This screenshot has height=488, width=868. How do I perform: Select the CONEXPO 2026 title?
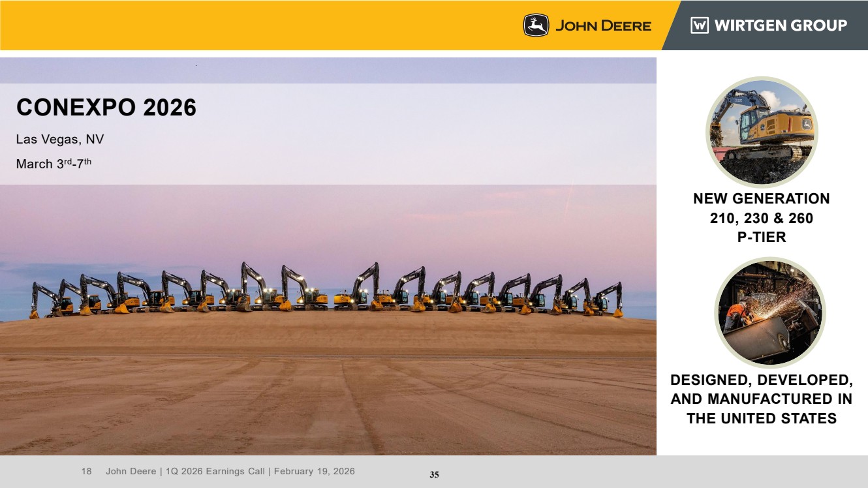[106, 107]
